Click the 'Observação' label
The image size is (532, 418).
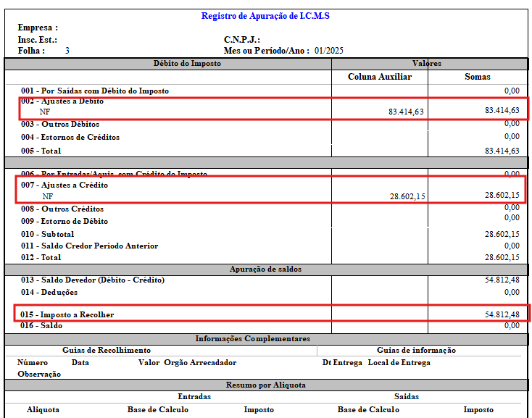pyautogui.click(x=39, y=375)
